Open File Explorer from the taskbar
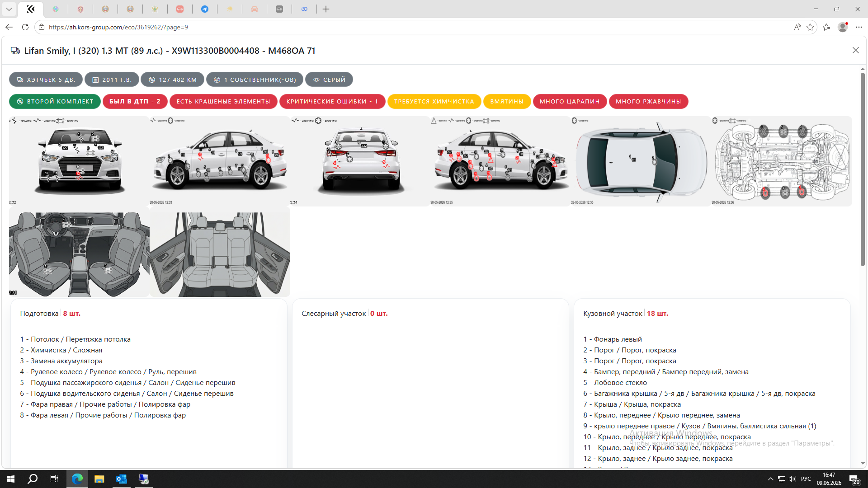 click(x=99, y=479)
